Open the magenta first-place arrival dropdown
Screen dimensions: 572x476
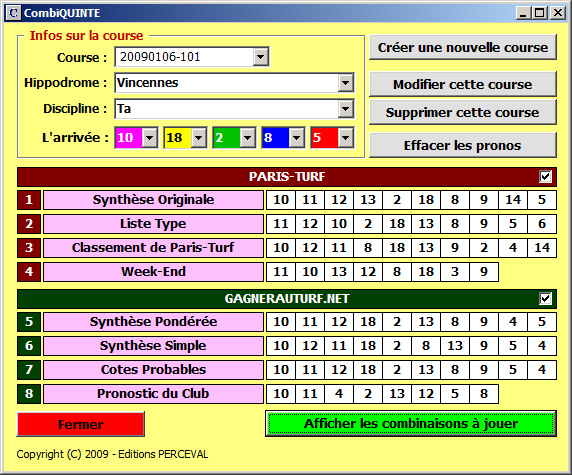point(150,138)
